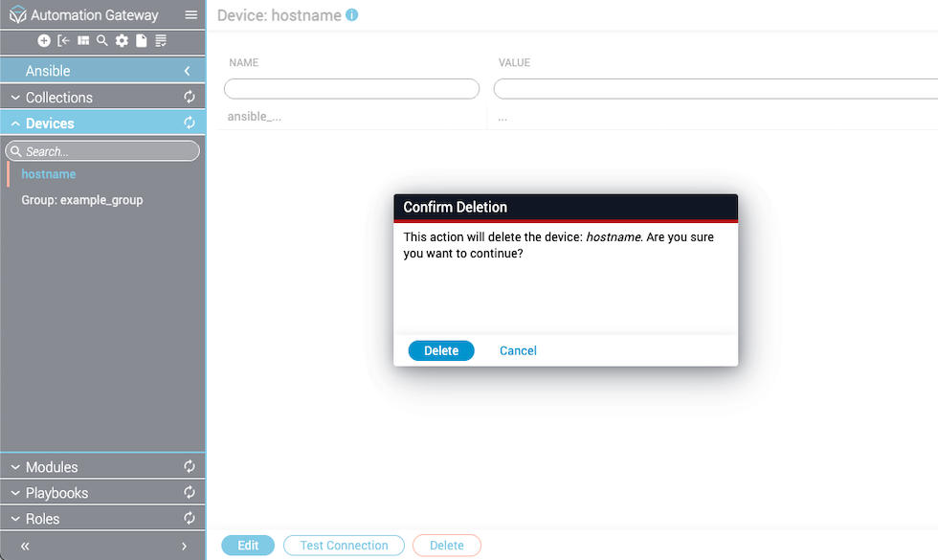Click the outlined Delete button at bottom

click(447, 546)
